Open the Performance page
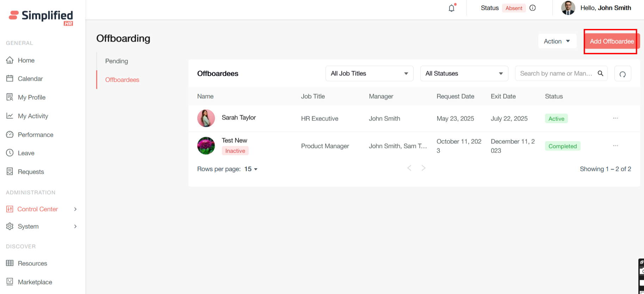The image size is (644, 294). [x=36, y=135]
